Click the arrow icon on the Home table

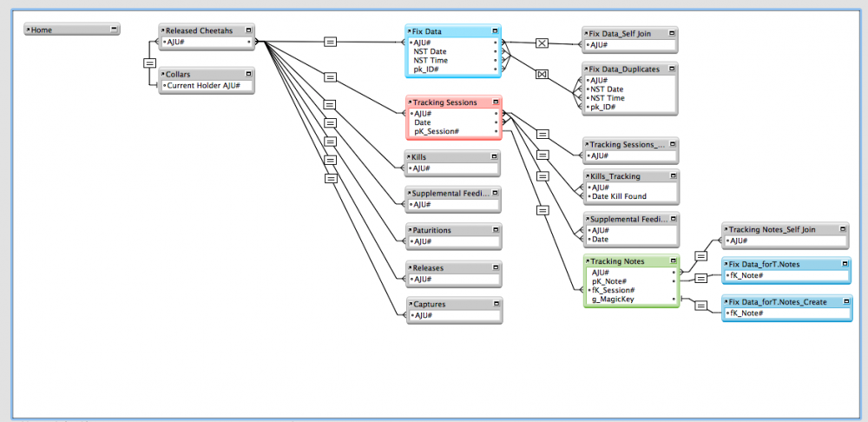[29, 30]
